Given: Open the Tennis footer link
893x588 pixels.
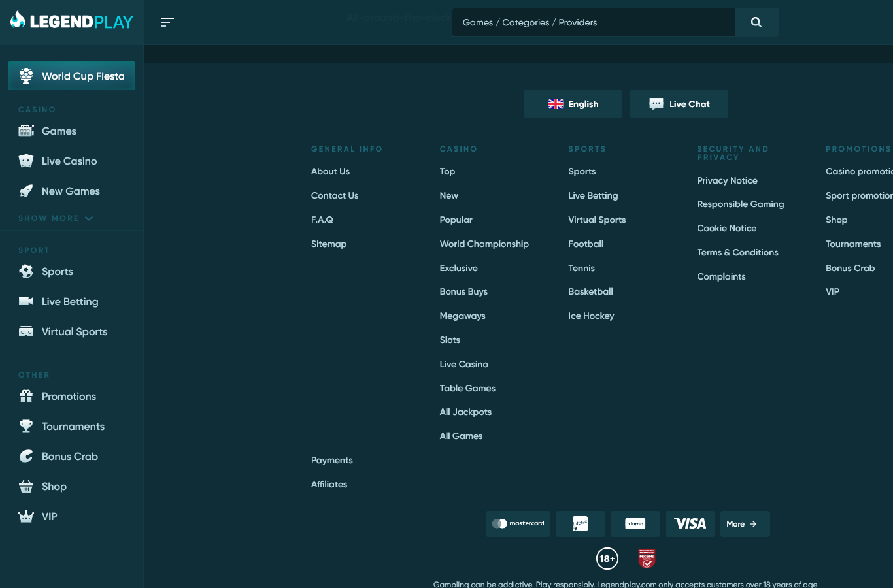Looking at the screenshot, I should point(582,268).
